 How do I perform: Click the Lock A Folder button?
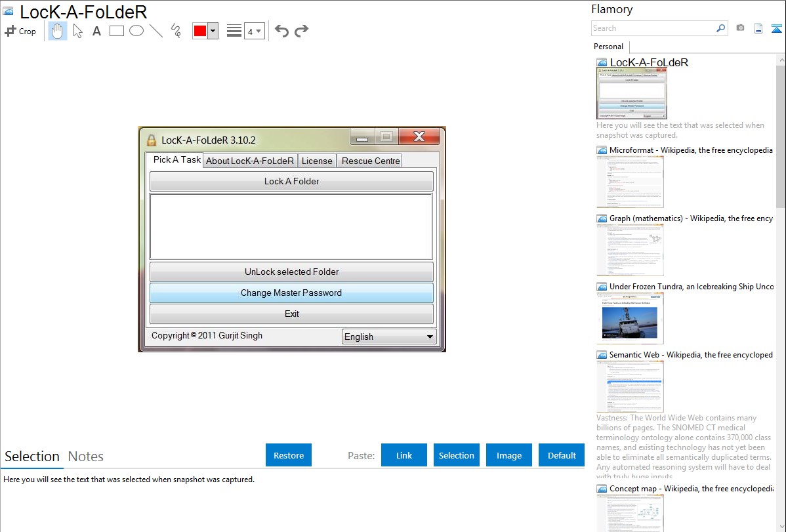tap(291, 181)
